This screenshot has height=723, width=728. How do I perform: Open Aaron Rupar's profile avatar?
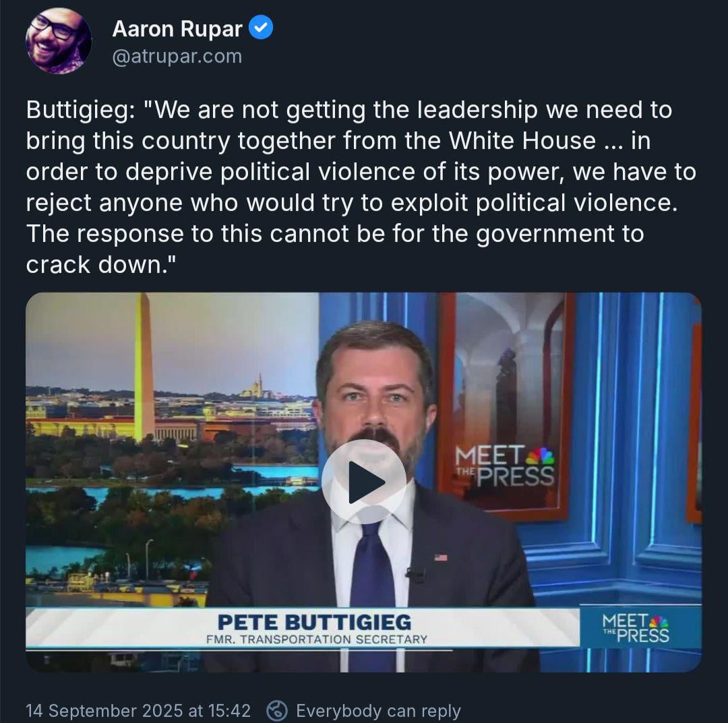click(x=59, y=41)
